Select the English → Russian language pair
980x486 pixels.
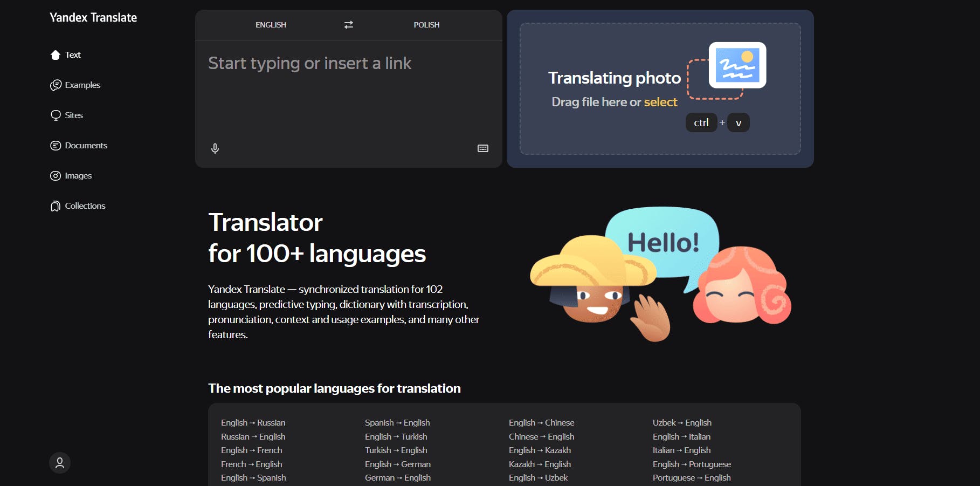click(253, 422)
